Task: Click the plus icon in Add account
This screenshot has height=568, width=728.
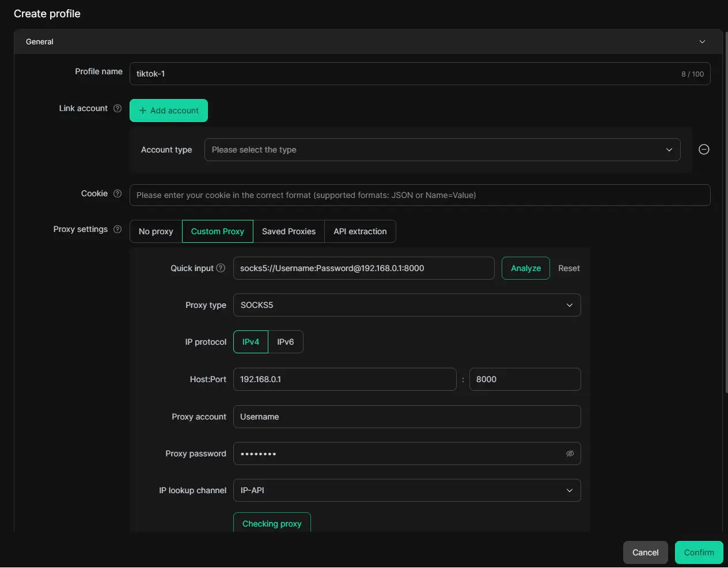Action: [143, 110]
